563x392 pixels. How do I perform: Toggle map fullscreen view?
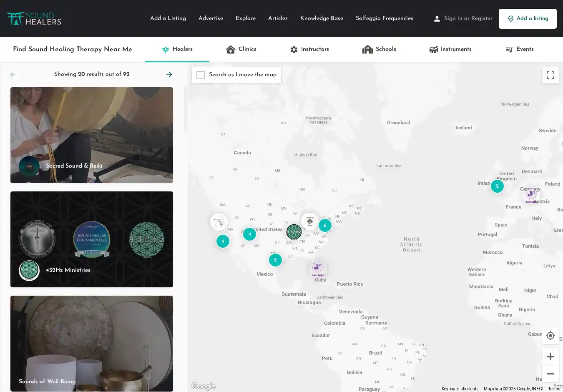(x=550, y=75)
